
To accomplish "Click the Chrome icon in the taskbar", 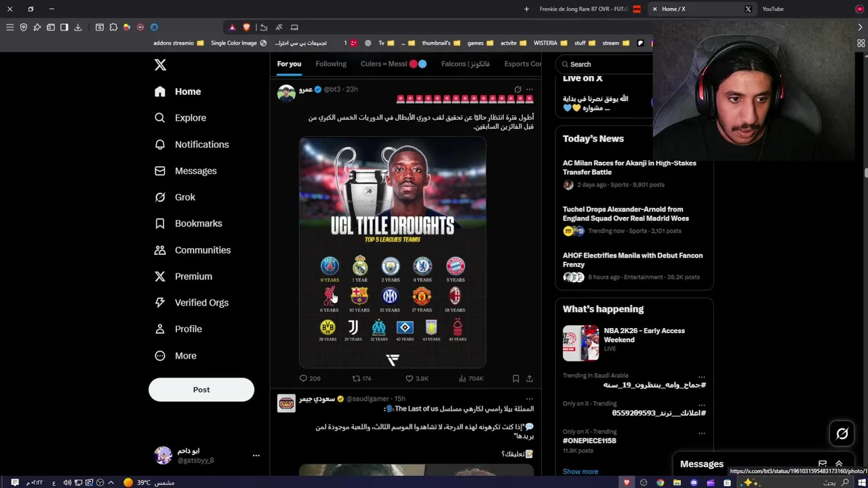I will (660, 483).
